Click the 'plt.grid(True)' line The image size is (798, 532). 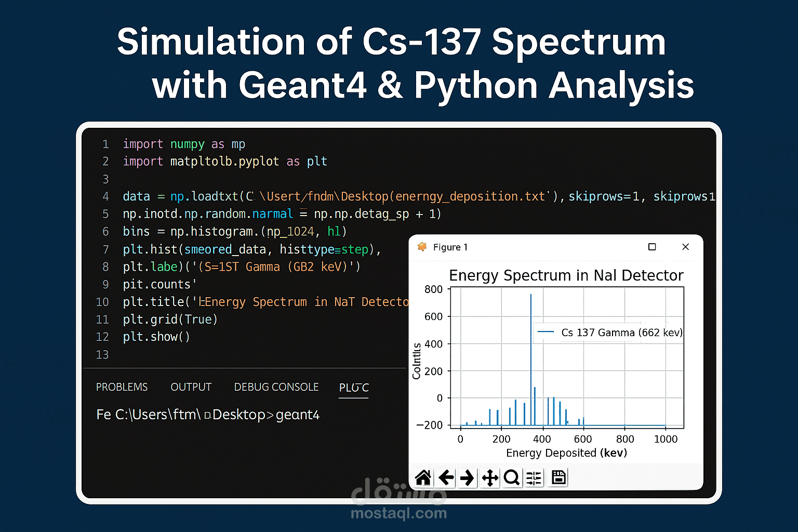point(170,320)
